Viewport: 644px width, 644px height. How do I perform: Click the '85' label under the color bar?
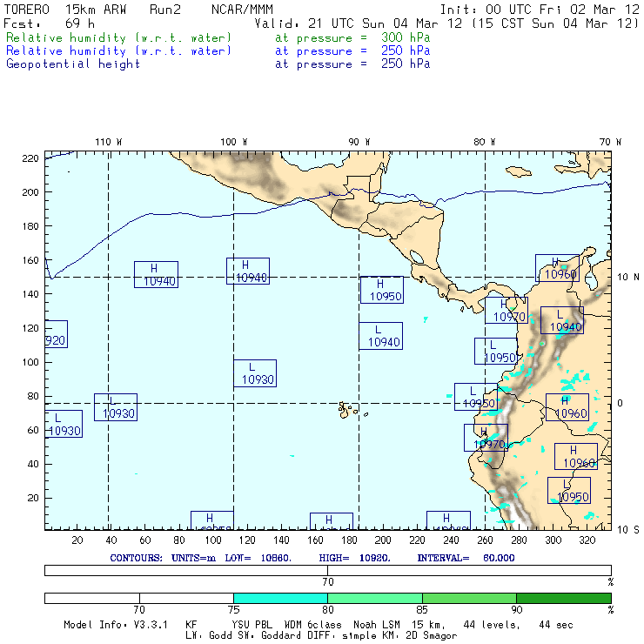(x=422, y=609)
